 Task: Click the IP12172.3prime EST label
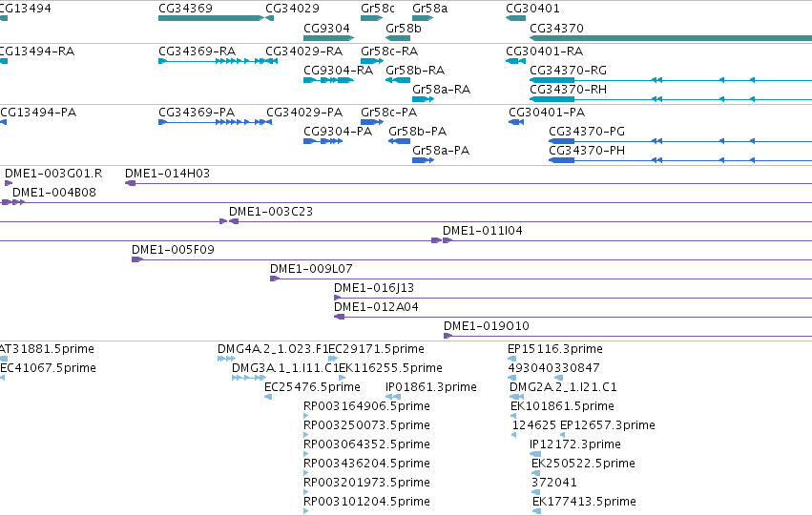[x=575, y=444]
